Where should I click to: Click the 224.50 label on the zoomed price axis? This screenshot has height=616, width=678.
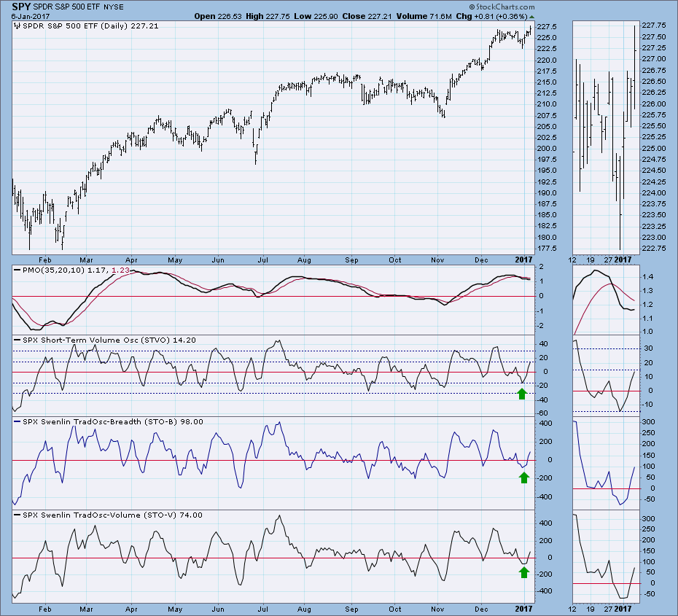[x=654, y=171]
